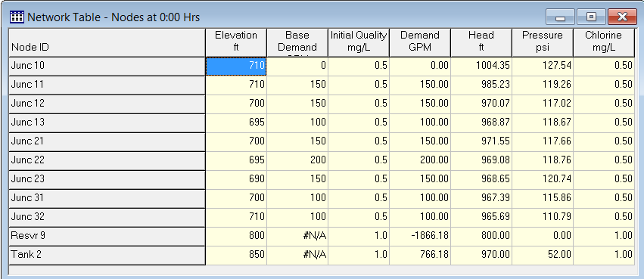Click Junc 23 head value 968.65
Viewport: 644px width, 279px height.
pos(481,180)
